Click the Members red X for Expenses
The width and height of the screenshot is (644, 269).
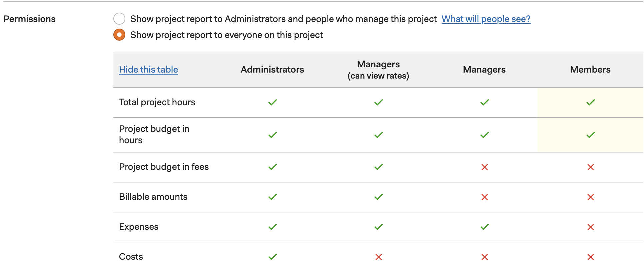(x=590, y=227)
